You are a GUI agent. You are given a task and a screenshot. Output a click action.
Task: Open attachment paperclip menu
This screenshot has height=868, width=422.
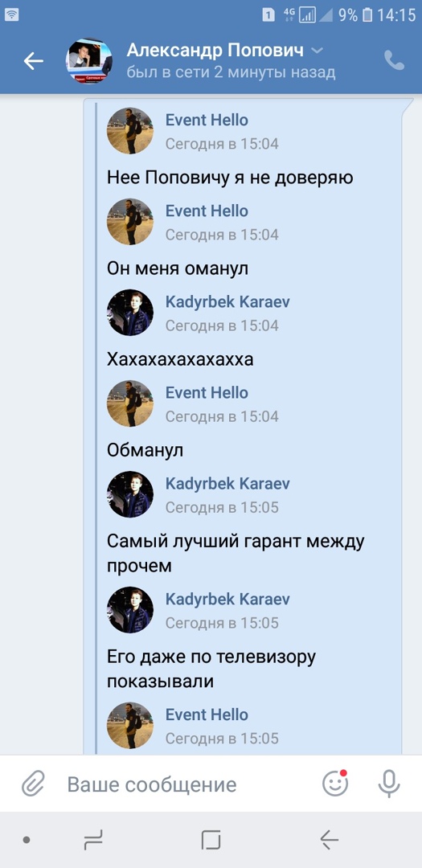pyautogui.click(x=33, y=784)
